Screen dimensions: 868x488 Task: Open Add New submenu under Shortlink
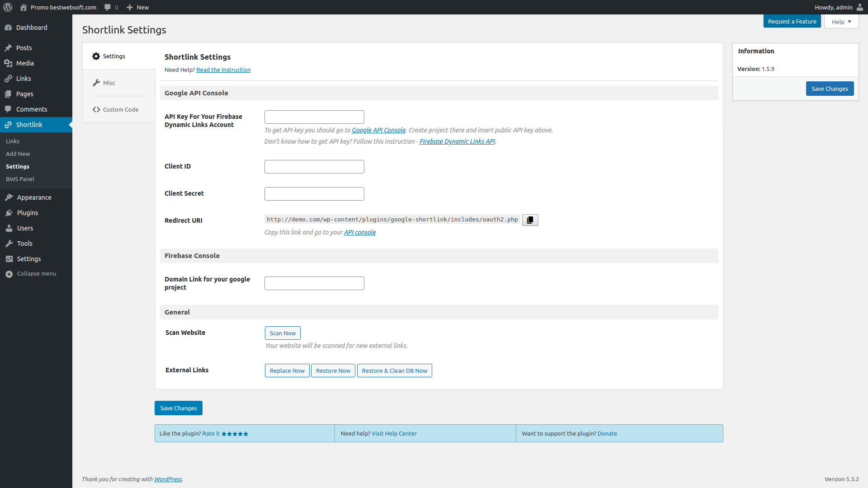coord(18,154)
